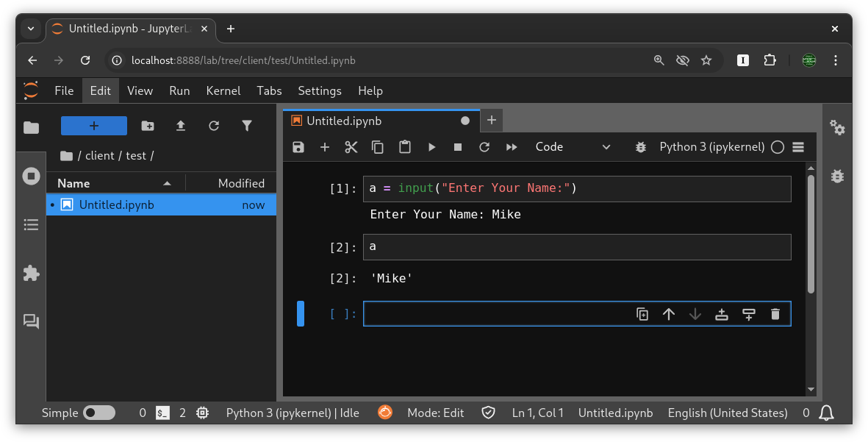Open the Extension Manager puzzle icon

[x=31, y=273]
